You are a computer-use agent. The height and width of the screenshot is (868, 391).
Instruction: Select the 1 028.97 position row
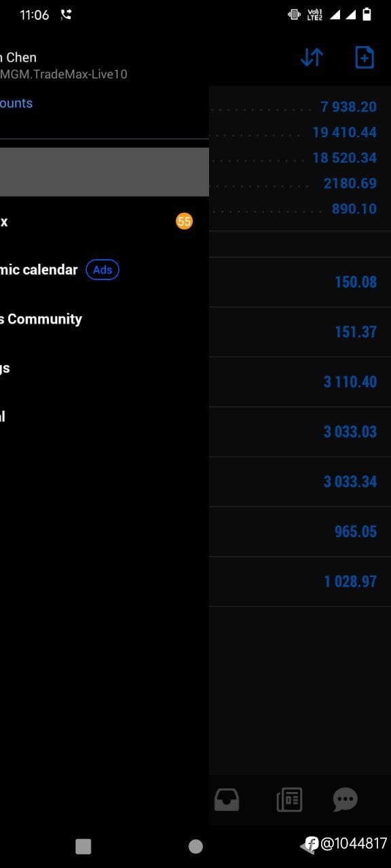coord(300,581)
